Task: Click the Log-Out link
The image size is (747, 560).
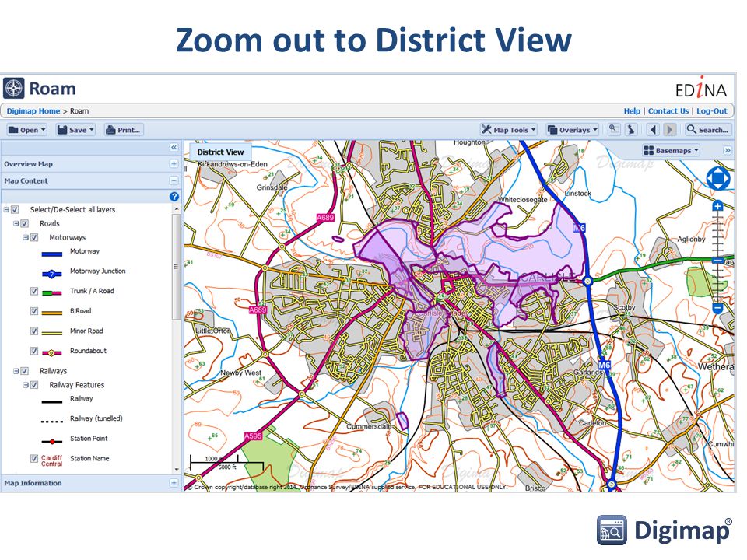Action: tap(712, 111)
